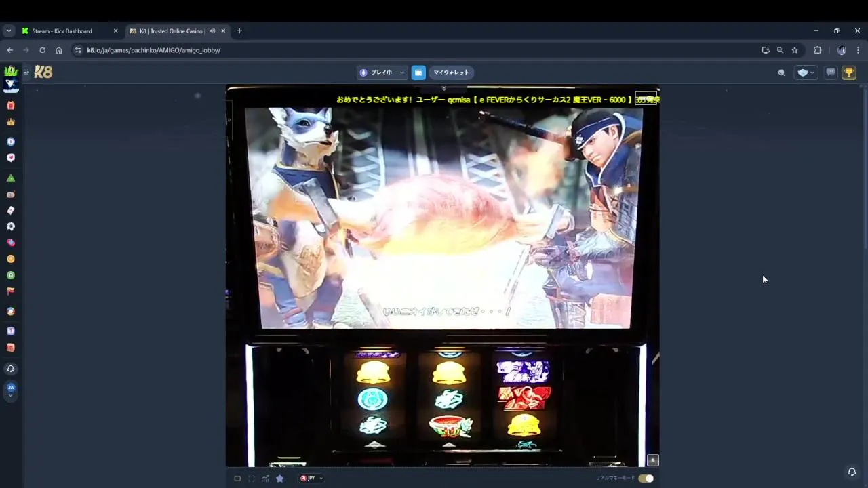Image resolution: width=868 pixels, height=488 pixels.
Task: Select the green triangle sidebar icon
Action: pyautogui.click(x=11, y=178)
